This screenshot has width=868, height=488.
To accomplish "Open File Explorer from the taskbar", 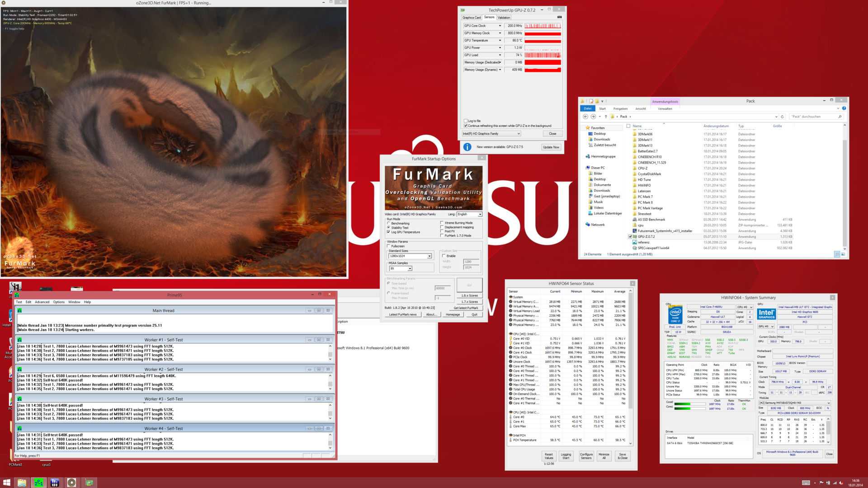I will 22,483.
